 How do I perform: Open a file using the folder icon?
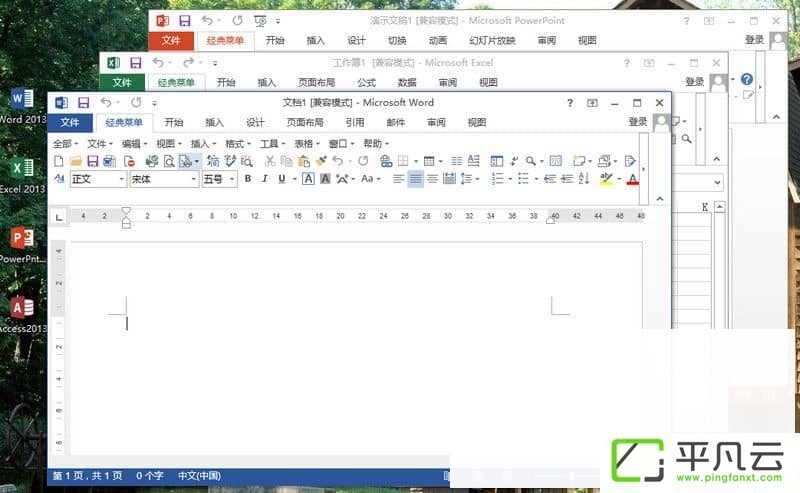[x=76, y=161]
